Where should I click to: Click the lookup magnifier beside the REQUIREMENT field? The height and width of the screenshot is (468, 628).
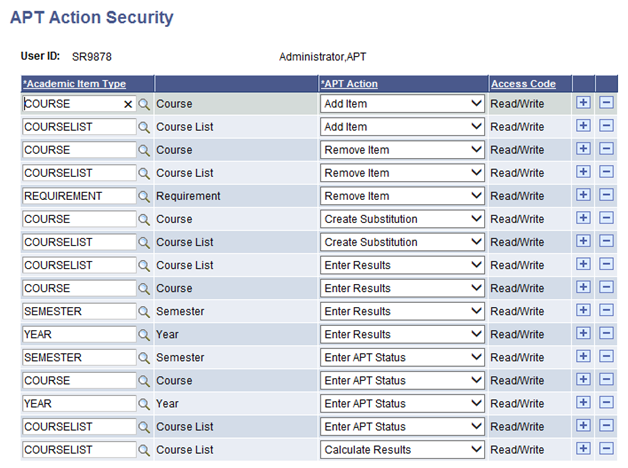pyautogui.click(x=144, y=196)
